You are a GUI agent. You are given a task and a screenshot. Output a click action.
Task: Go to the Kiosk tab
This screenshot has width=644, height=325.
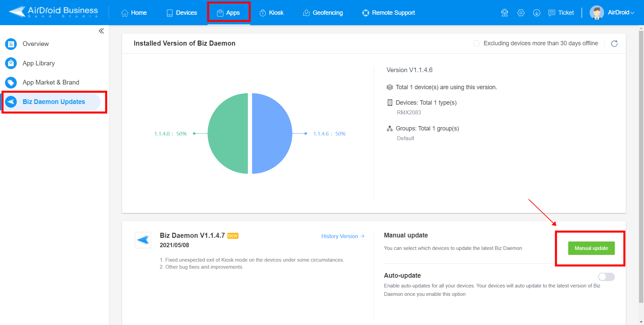click(272, 13)
